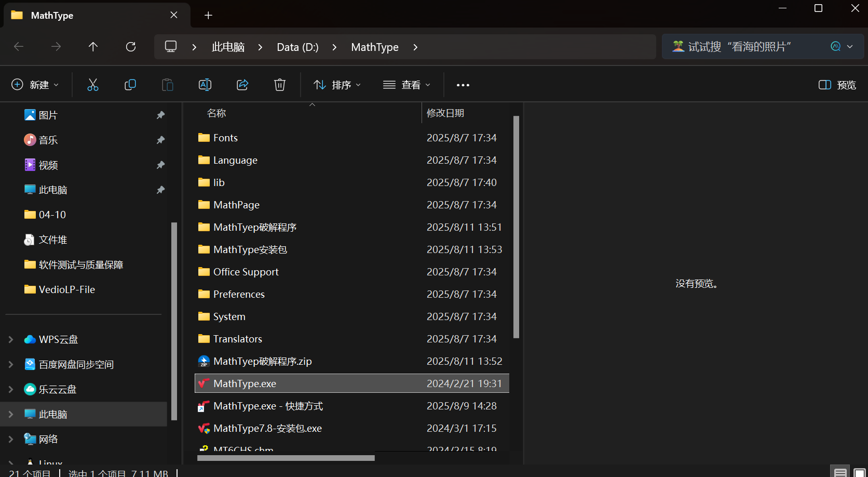Screen dimensions: 868x477
Task: Unpin the Music quick access item
Action: point(161,140)
